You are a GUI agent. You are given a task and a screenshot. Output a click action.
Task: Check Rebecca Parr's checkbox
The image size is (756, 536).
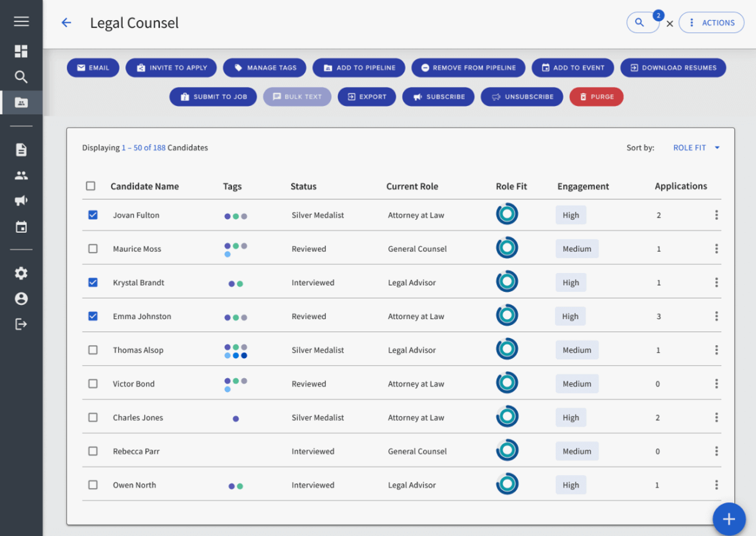93,451
